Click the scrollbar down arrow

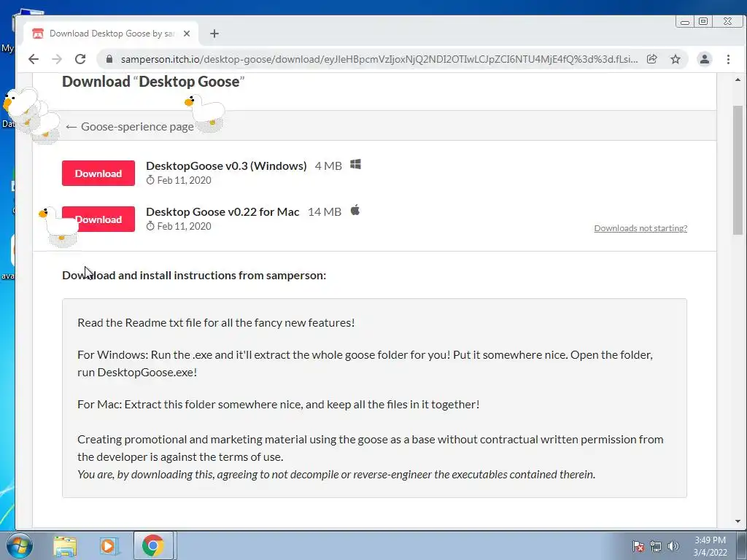click(x=738, y=521)
